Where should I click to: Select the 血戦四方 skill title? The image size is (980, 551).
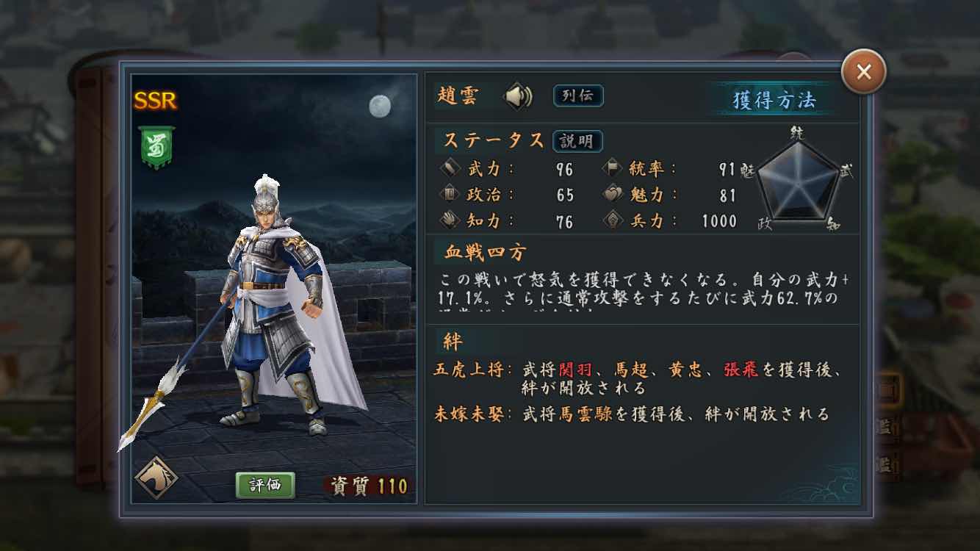tap(486, 253)
